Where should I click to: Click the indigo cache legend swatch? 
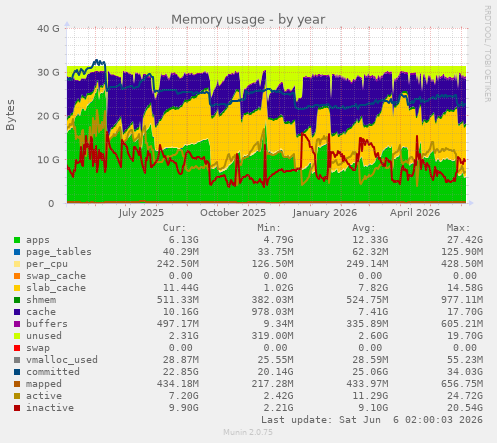tap(17, 312)
